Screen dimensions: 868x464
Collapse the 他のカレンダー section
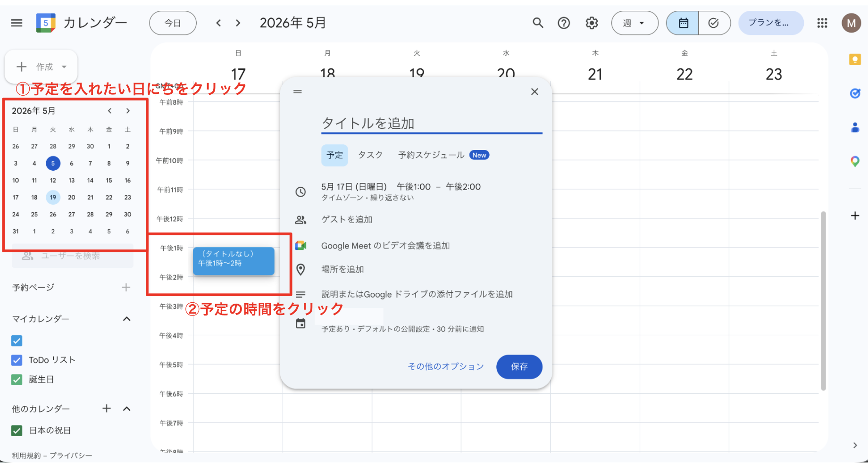(x=126, y=409)
